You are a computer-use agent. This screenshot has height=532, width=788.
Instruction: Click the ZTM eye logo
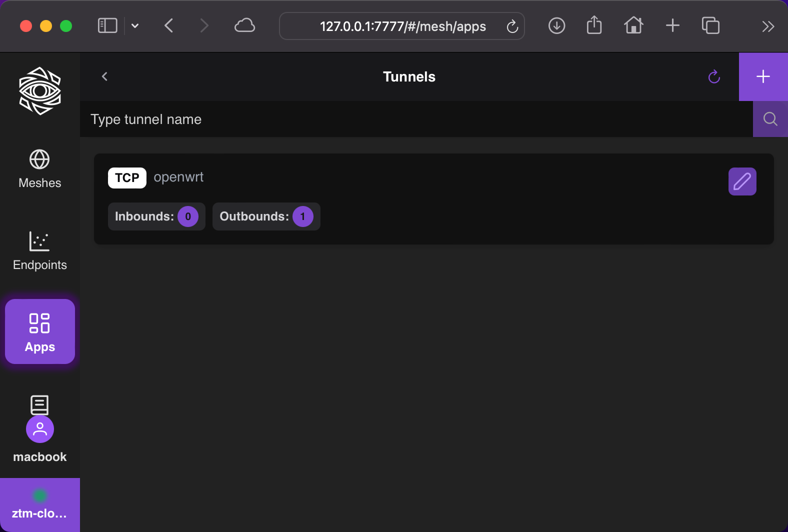click(40, 91)
